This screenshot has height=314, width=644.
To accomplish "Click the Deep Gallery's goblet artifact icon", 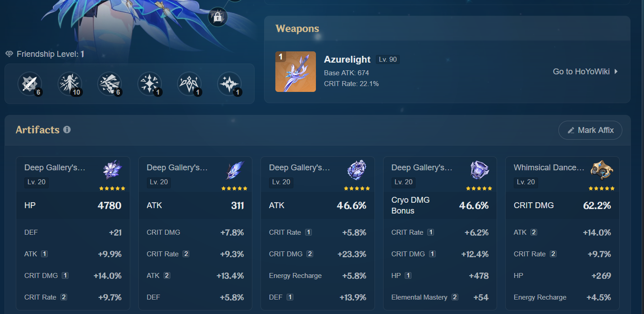I will pos(479,170).
